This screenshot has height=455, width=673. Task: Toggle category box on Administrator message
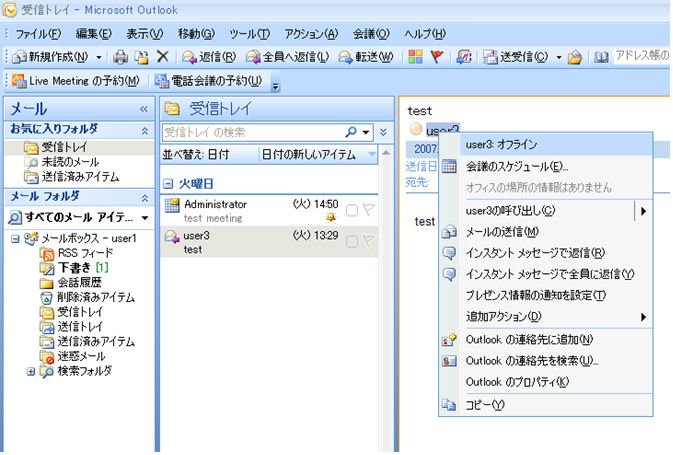(x=352, y=210)
